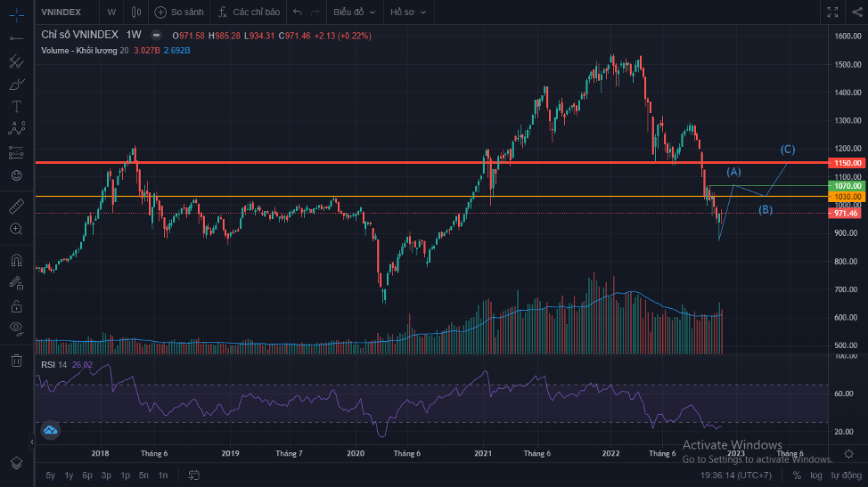Open the Hồ sơ dropdown menu
The image size is (868, 487).
click(x=408, y=12)
